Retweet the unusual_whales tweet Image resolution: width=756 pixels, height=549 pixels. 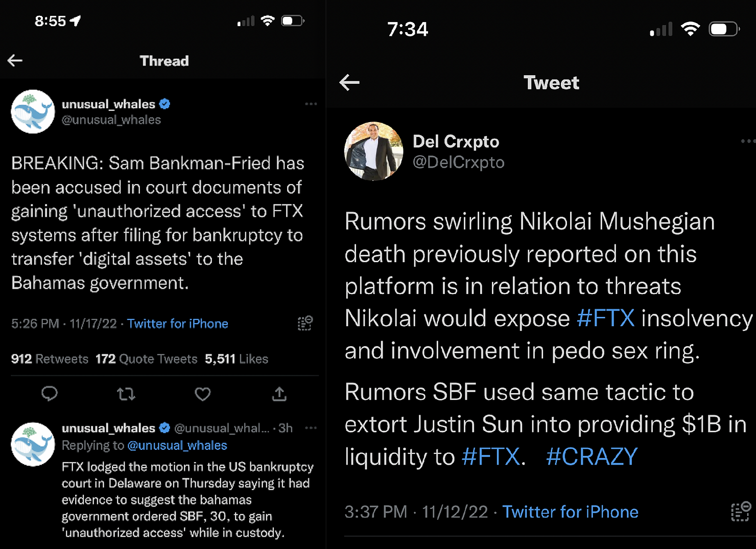tap(126, 394)
